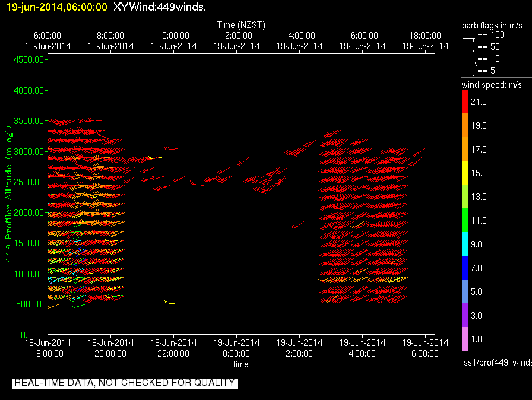Click the 2000.00 altitude tick label
532x400 pixels.
pos(29,213)
